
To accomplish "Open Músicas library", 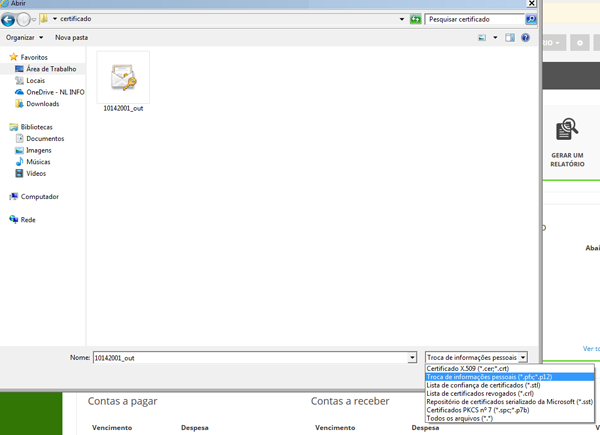I will point(33,162).
